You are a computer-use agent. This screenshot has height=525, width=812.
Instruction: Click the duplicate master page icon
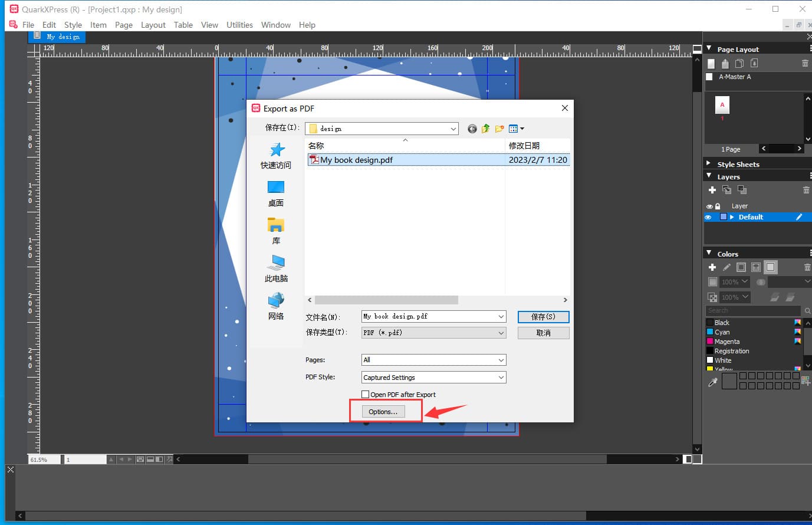(739, 63)
